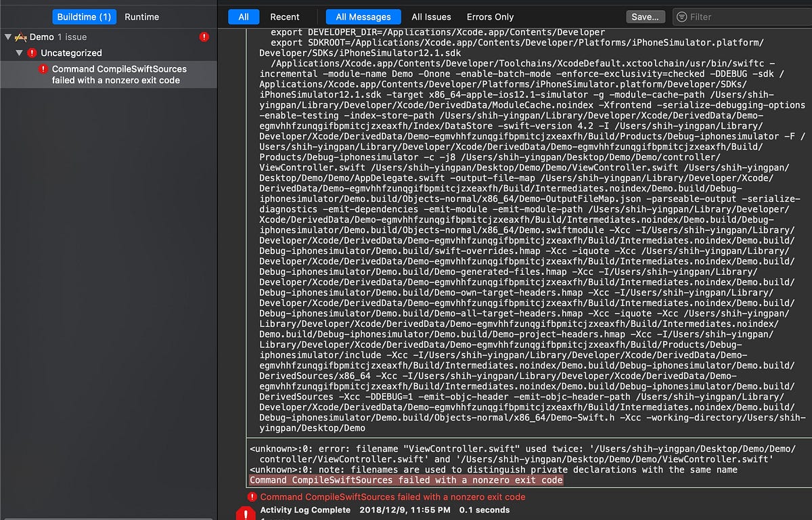Click the Activity Log Complete status icon
This screenshot has width=812, height=520.
point(246,513)
